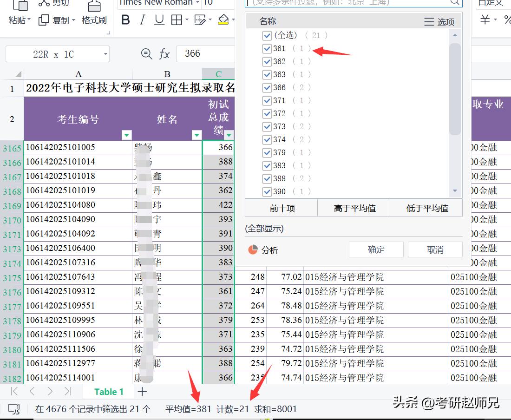Uncheck the 422 score is absent; uncheck 390 instead
The height and width of the screenshot is (420, 511).
[x=267, y=191]
